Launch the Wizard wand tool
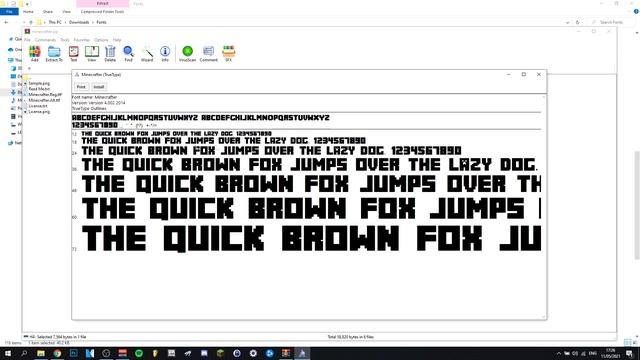 pos(147,53)
